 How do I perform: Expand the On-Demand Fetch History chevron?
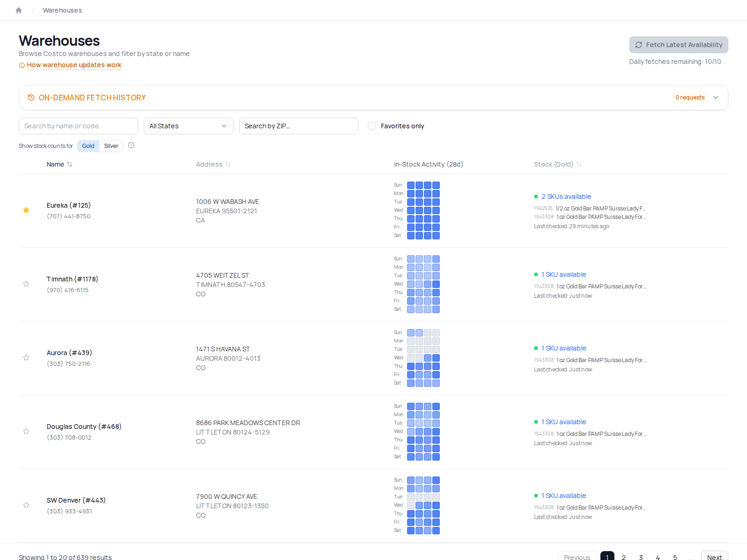716,98
